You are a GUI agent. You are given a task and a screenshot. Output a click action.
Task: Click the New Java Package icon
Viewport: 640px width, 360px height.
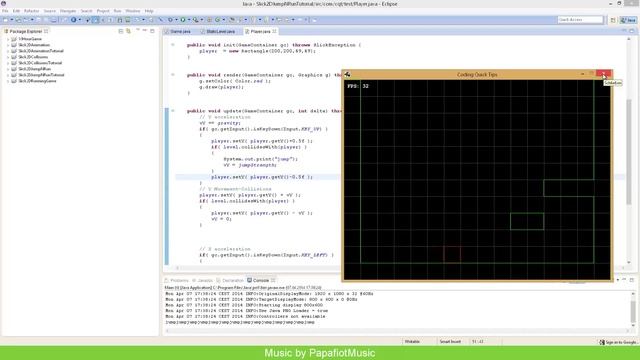(x=209, y=20)
